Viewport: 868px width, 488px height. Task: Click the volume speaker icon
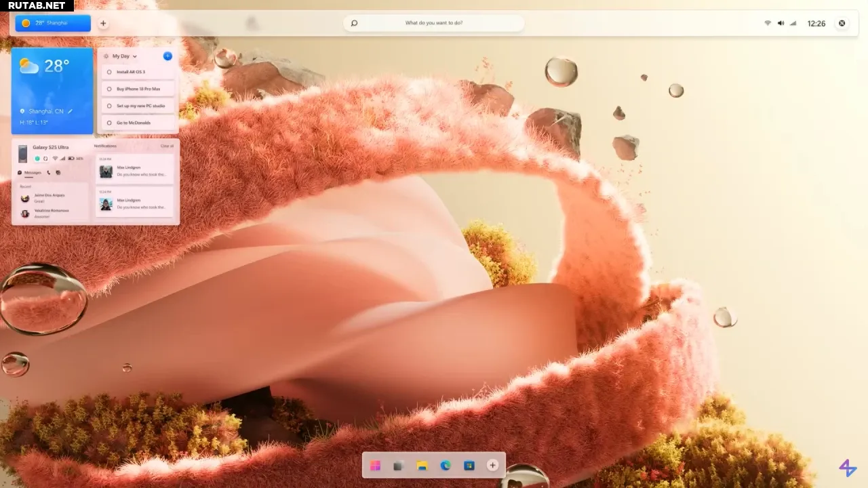tap(781, 23)
